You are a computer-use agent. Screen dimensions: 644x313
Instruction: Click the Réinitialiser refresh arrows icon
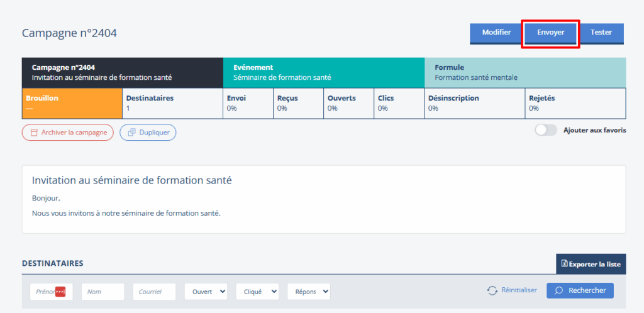492,290
